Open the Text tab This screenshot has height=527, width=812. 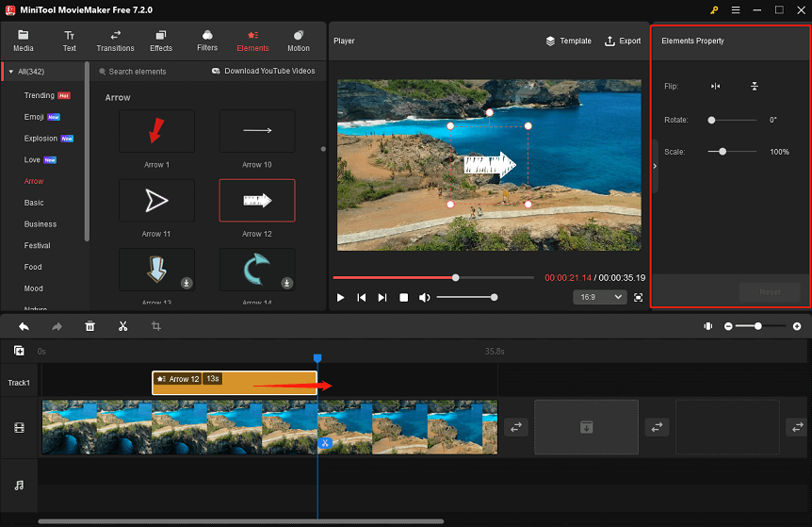click(x=70, y=41)
